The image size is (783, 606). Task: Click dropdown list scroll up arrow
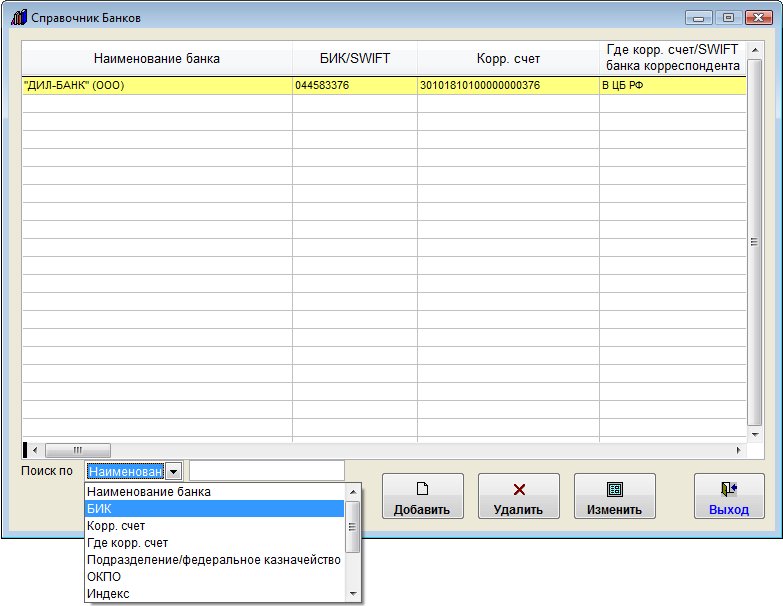point(353,492)
